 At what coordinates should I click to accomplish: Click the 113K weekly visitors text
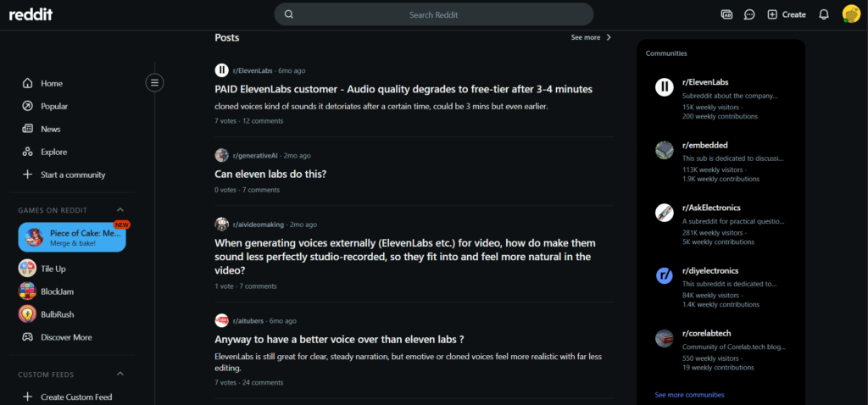[x=713, y=169]
